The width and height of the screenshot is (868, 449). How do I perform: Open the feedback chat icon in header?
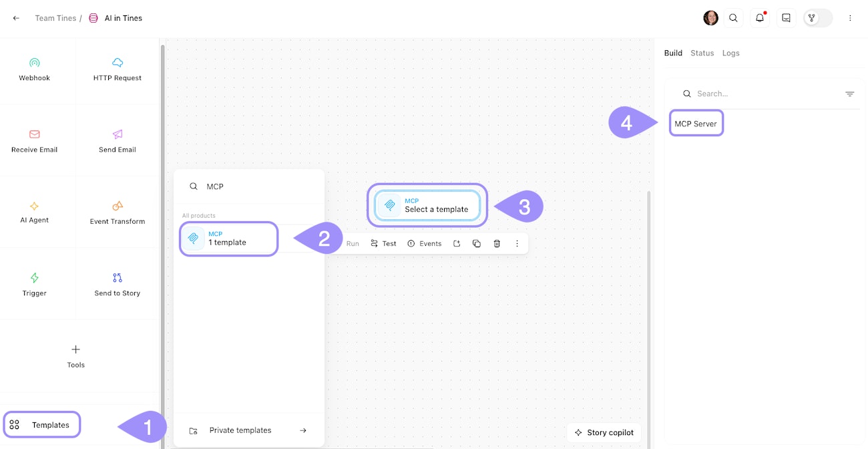tap(787, 18)
